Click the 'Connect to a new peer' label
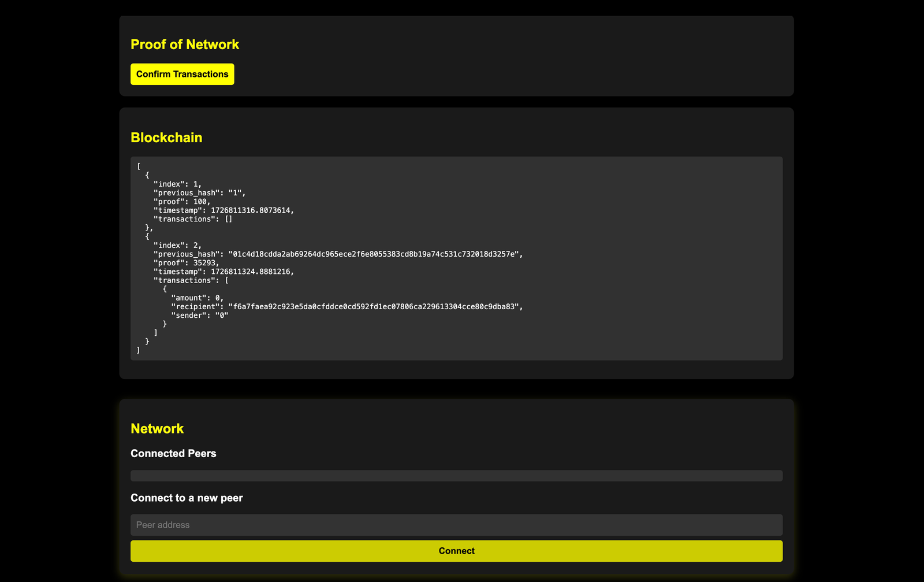This screenshot has height=582, width=924. coord(187,498)
